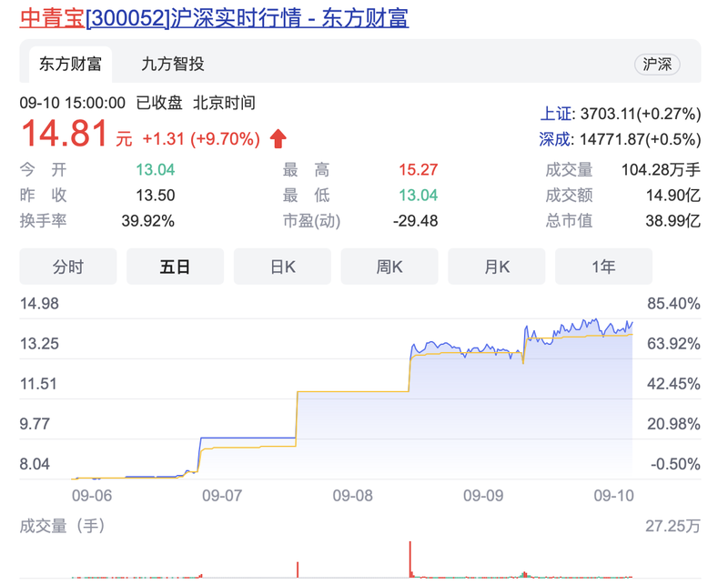This screenshot has width=728, height=585.
Task: Switch to the 东方财富 tab
Action: [71, 64]
